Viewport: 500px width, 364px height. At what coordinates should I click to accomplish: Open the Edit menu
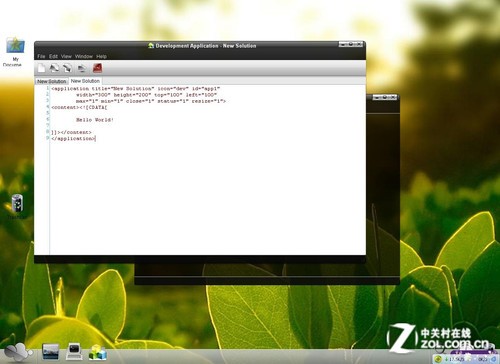click(x=53, y=56)
